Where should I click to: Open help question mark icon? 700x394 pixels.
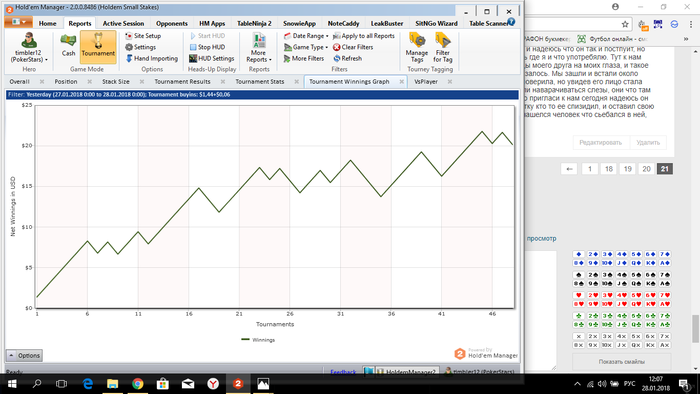[x=511, y=22]
